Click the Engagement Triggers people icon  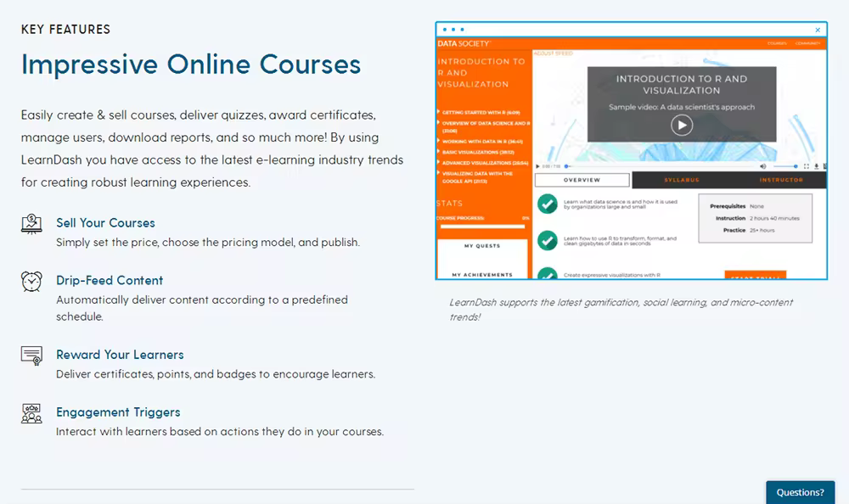(31, 413)
